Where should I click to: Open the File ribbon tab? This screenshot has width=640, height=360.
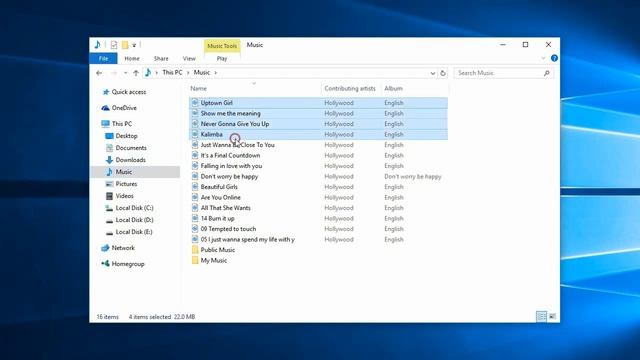click(x=103, y=58)
